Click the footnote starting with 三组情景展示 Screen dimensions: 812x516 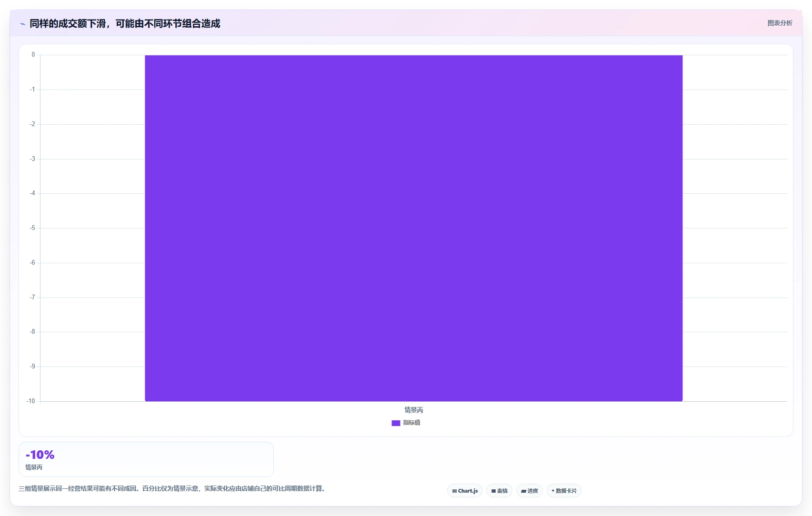pyautogui.click(x=172, y=488)
